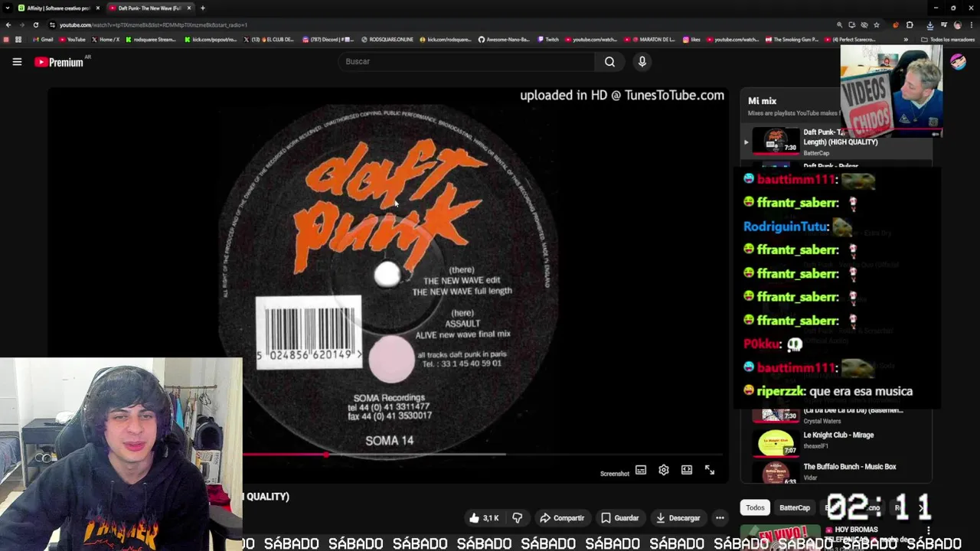This screenshot has width=980, height=551.
Task: Switch player to theater mode
Action: 687,470
